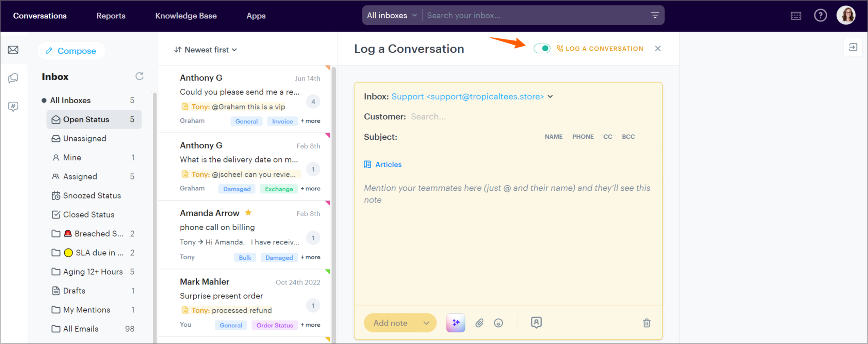Image resolution: width=868 pixels, height=344 pixels.
Task: Click the AI assist sparkle icon
Action: point(455,323)
